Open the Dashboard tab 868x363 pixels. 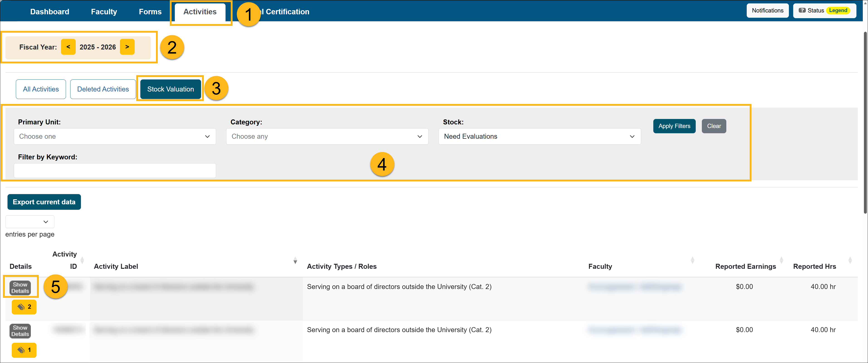[50, 12]
